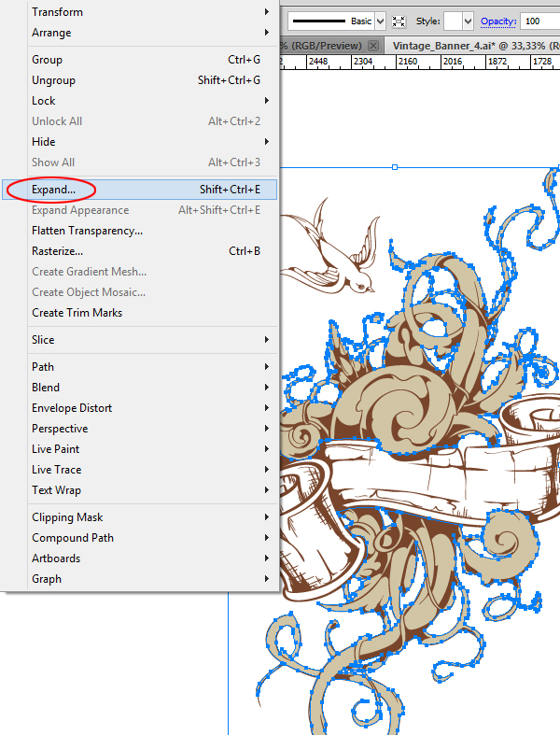Open the Live Paint submenu
Viewport: 560px width, 735px height.
[139, 449]
